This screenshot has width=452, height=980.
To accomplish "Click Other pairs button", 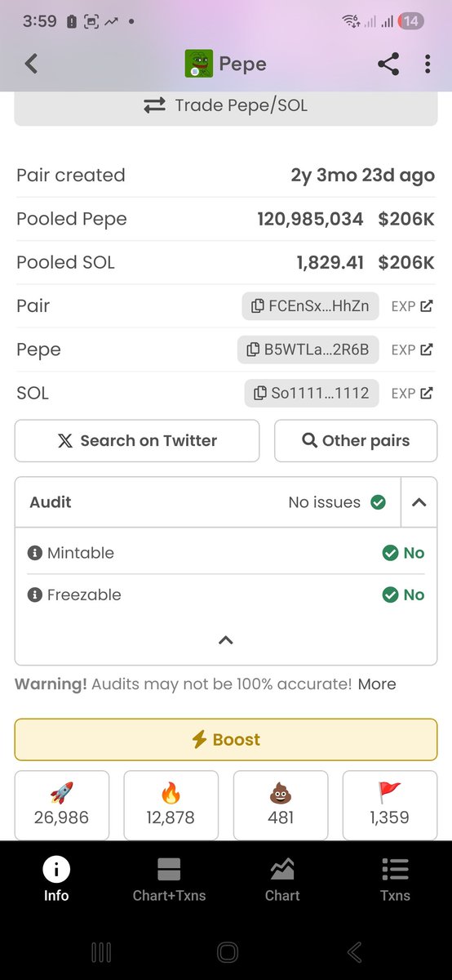I will click(356, 441).
